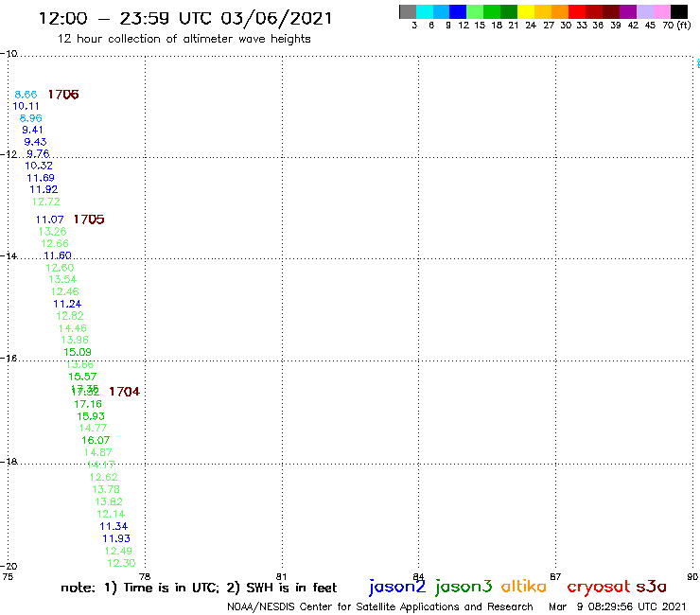Viewport: 700px width, 615px height.
Task: Click the 16.07 wave height value
Action: pyautogui.click(x=96, y=440)
